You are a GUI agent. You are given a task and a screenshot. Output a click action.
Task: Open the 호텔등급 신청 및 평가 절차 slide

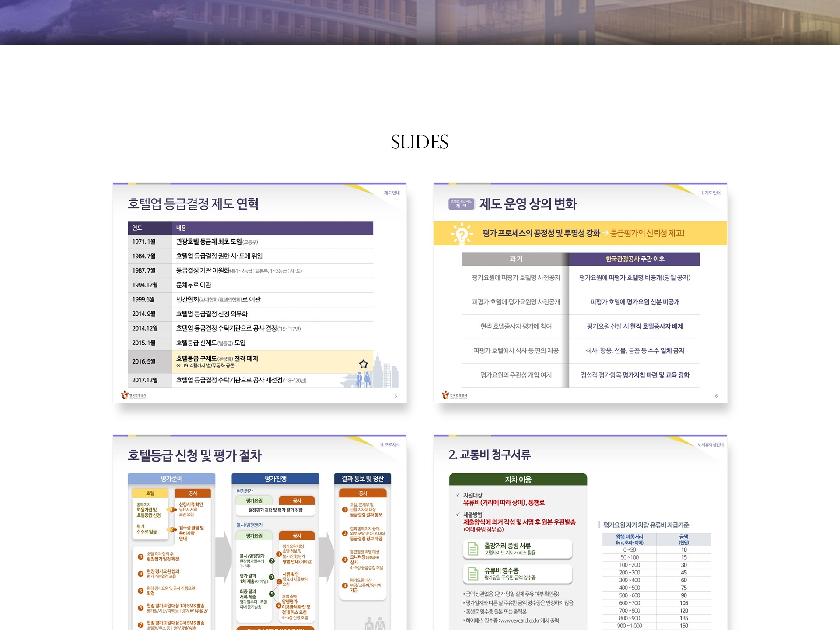[259, 532]
